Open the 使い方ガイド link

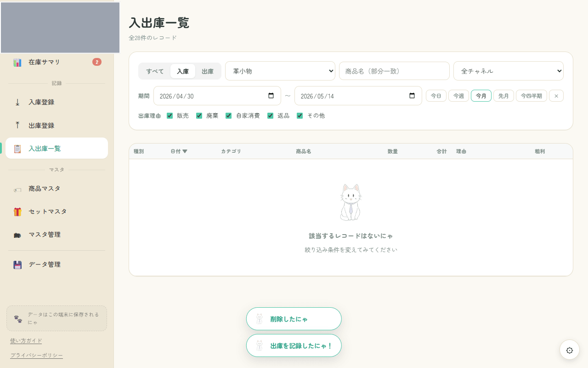click(26, 341)
